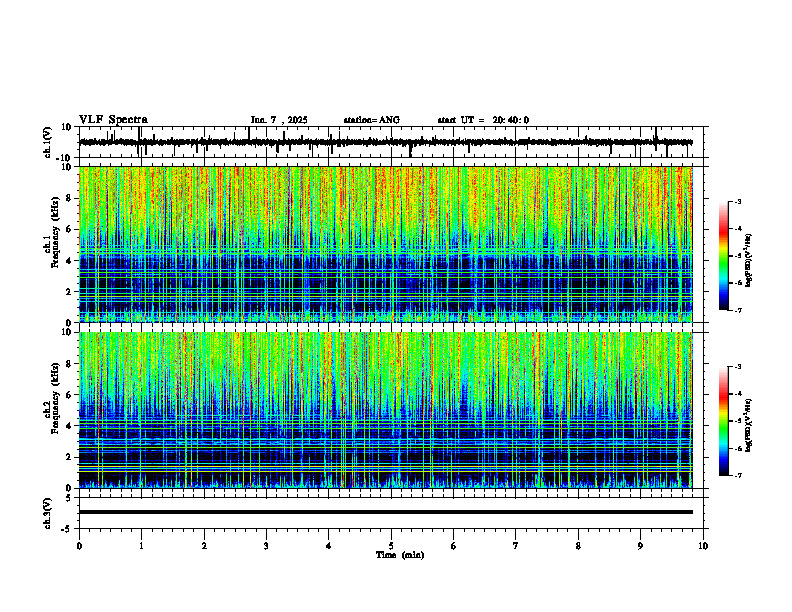Click the time axis tick label "5"

coord(391,546)
